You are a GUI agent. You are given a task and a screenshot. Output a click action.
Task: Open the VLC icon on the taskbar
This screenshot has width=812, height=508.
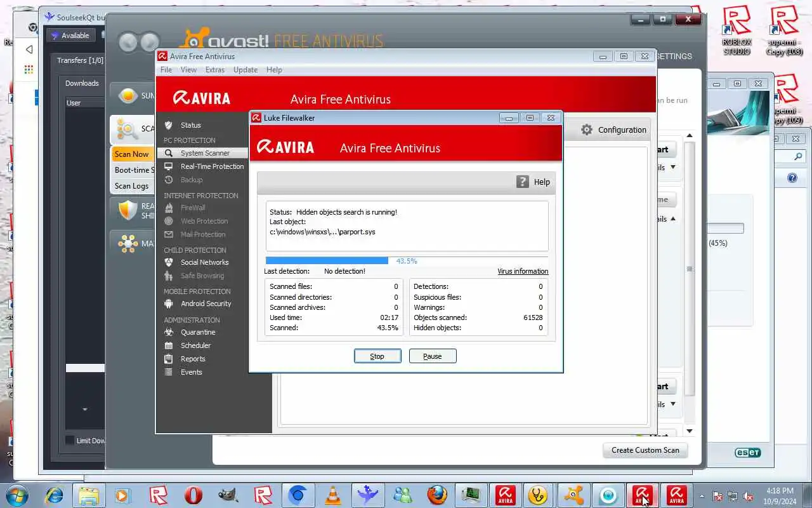(x=332, y=495)
